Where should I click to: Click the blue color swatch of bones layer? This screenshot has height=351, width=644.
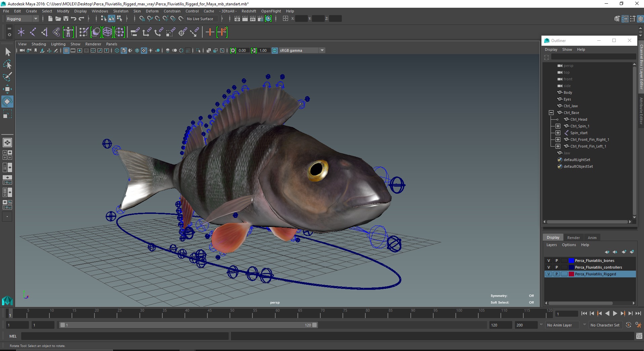pos(571,261)
